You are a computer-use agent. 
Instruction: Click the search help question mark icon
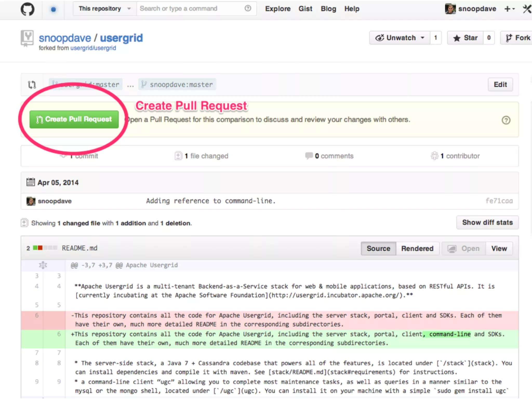click(248, 8)
